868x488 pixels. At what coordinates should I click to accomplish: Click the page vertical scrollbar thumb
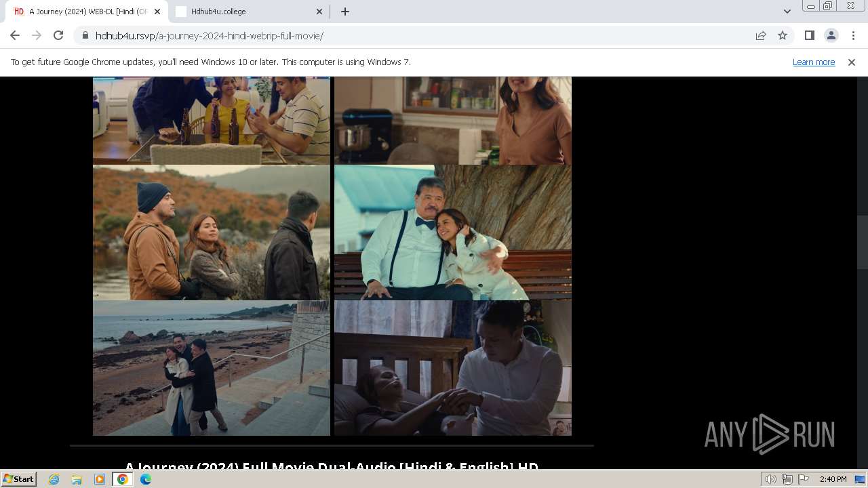coord(862,243)
